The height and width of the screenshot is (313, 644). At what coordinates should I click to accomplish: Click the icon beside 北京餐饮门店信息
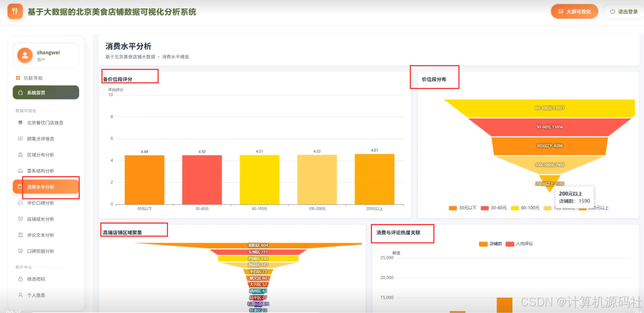pyautogui.click(x=20, y=122)
